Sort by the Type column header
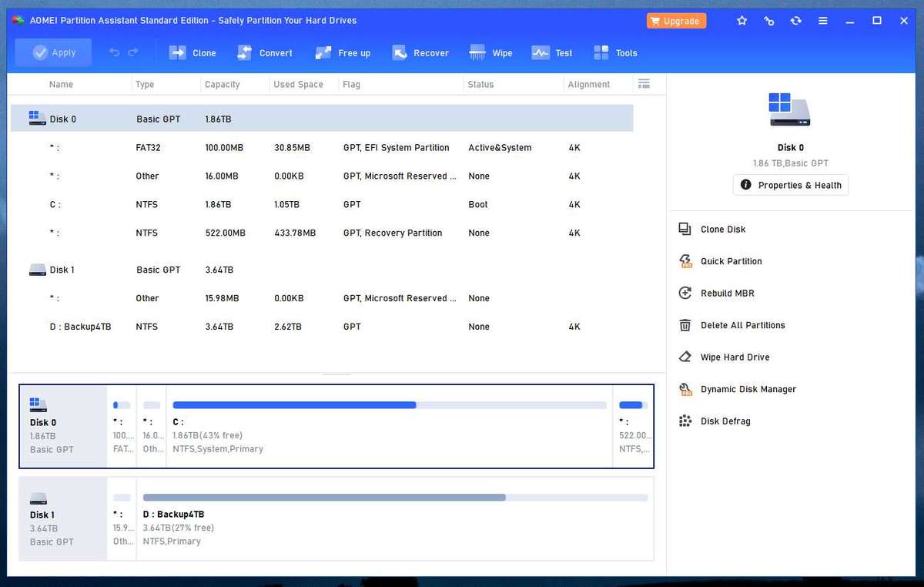Viewport: 924px width, 587px height. pos(145,85)
